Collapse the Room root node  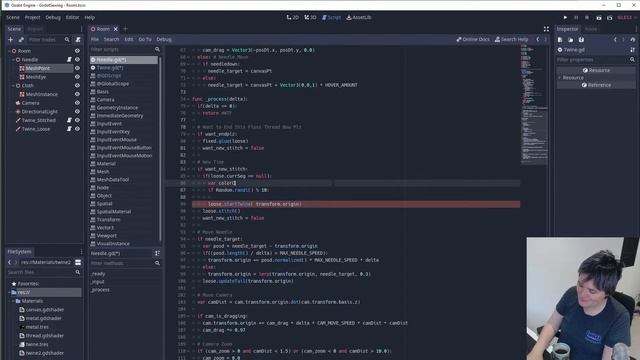9,51
